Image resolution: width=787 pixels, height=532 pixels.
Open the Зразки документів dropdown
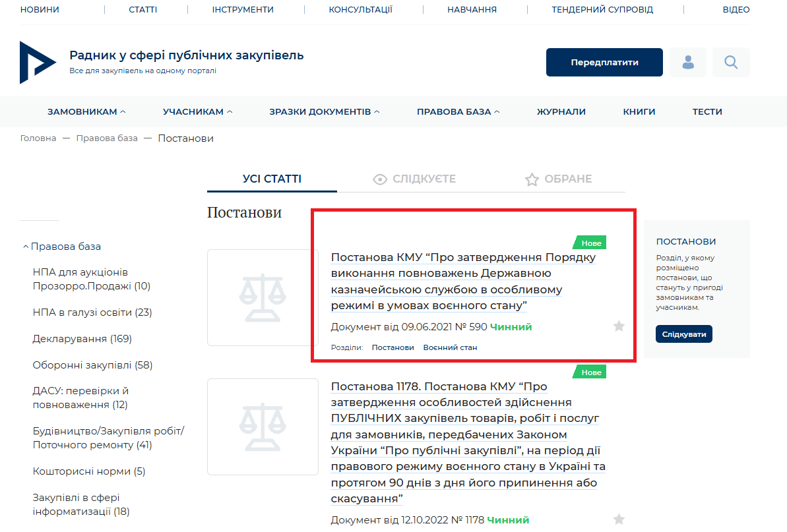[324, 112]
